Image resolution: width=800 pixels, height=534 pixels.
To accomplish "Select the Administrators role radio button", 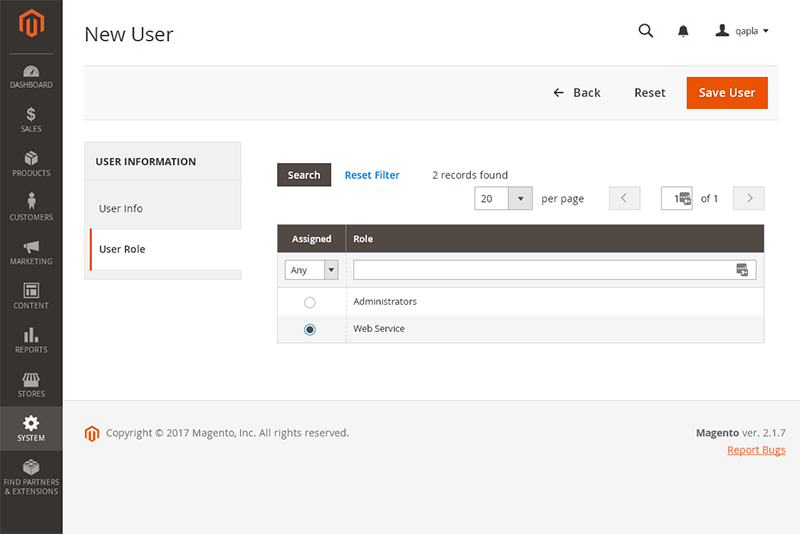I will click(310, 302).
